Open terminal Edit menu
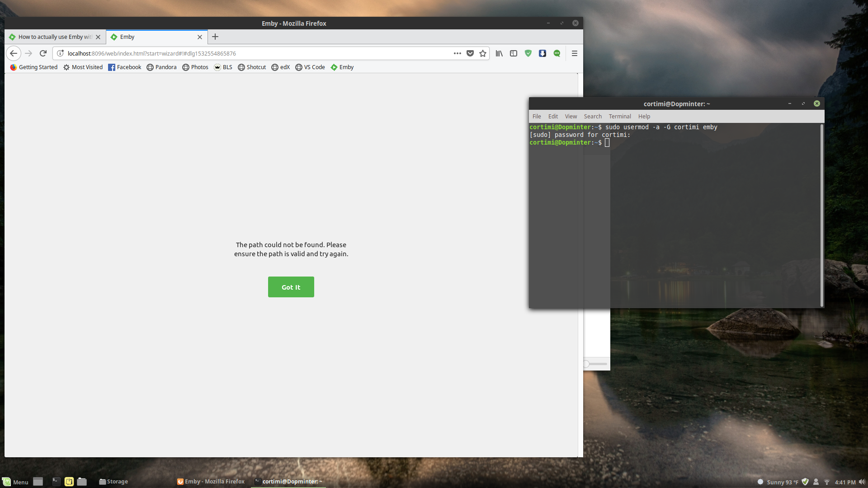 [553, 117]
